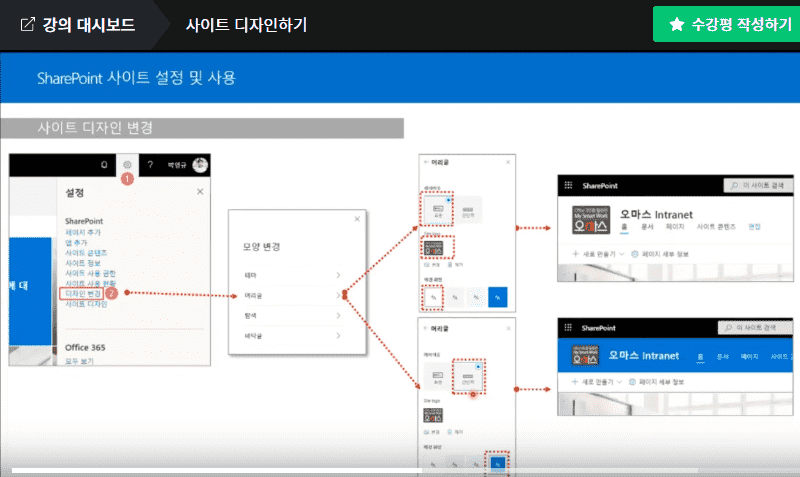
Task: Open 사이트 디자인 in the settings list
Action: (86, 304)
